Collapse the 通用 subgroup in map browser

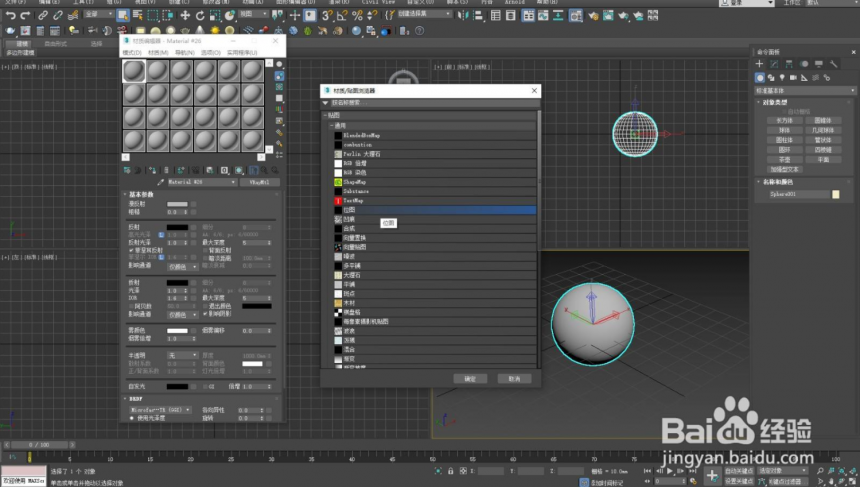click(332, 126)
